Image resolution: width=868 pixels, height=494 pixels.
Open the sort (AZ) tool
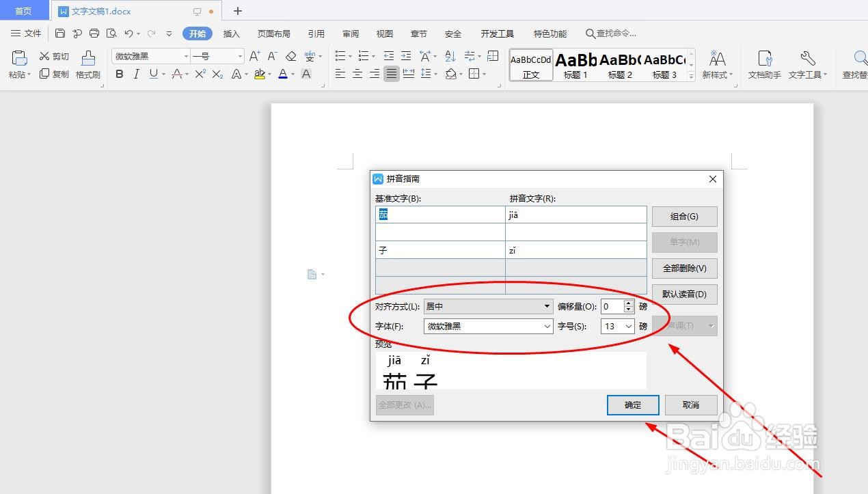pyautogui.click(x=449, y=57)
